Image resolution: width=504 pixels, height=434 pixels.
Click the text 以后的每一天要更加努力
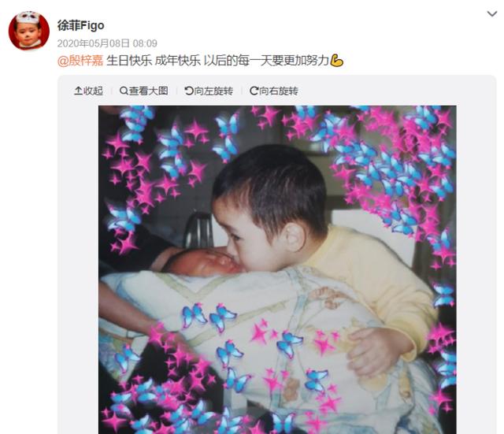click(266, 61)
